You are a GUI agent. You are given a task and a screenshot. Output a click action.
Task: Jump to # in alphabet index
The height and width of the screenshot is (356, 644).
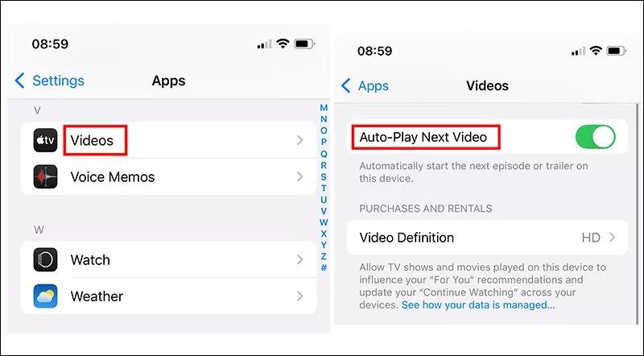pyautogui.click(x=324, y=267)
